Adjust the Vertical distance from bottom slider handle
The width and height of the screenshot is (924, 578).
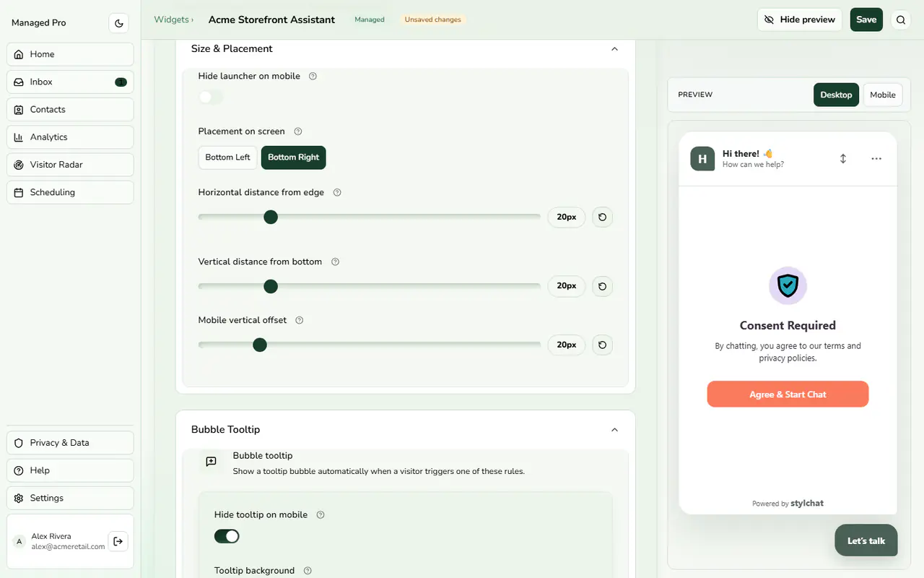tap(271, 286)
